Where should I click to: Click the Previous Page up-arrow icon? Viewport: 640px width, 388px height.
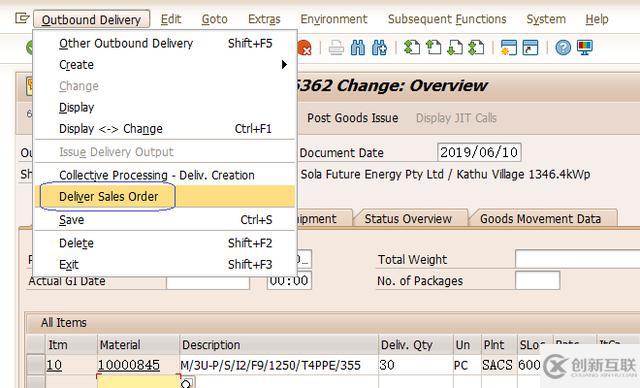point(433,48)
